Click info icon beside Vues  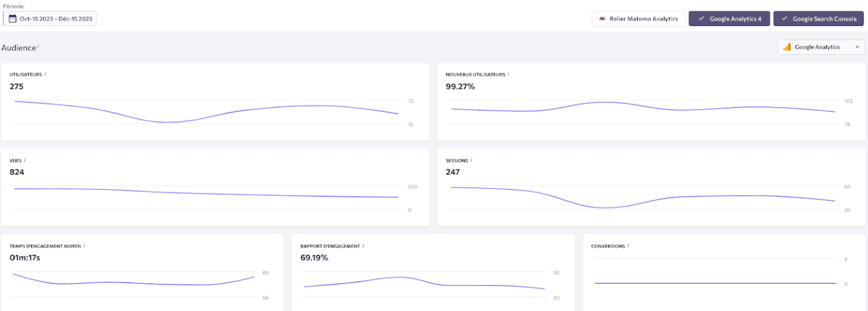pos(25,160)
